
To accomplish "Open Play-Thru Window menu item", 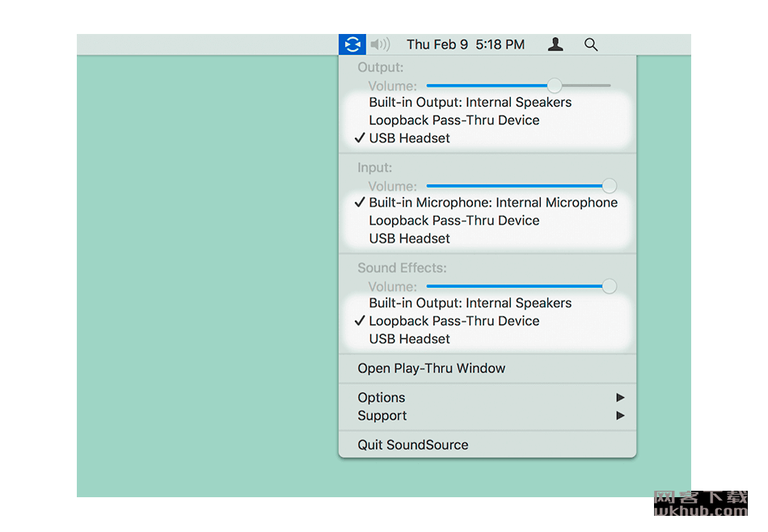I will (487, 369).
